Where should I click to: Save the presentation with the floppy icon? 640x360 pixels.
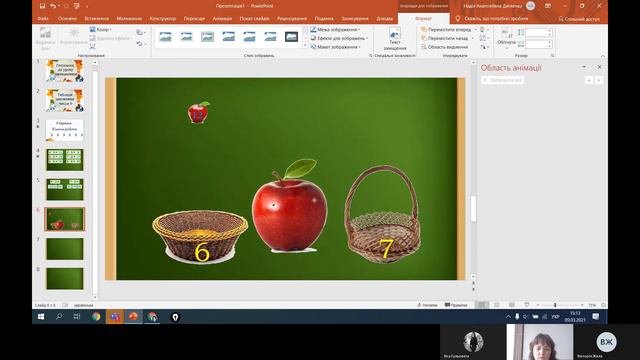pos(42,6)
